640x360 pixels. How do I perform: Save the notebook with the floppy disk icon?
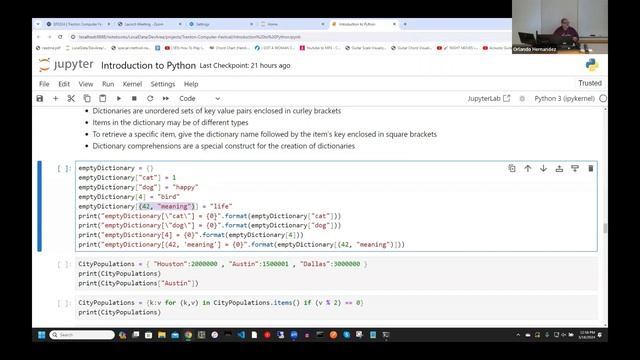(40, 98)
